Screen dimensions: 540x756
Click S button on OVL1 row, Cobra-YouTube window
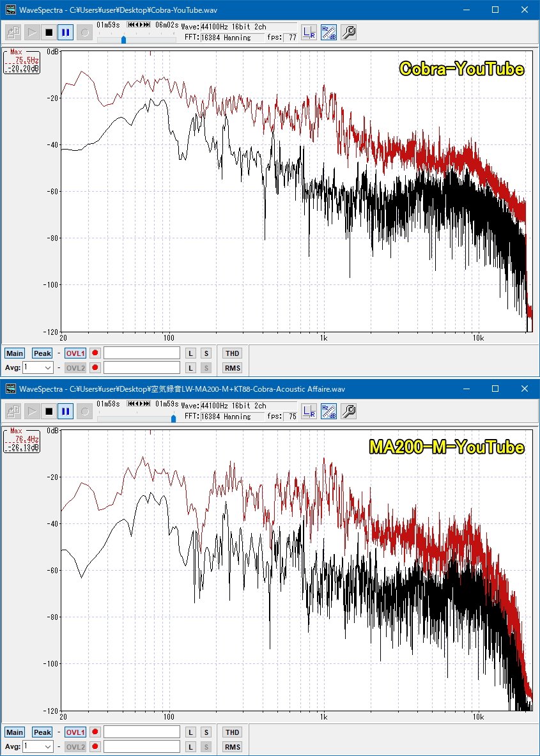coord(206,353)
